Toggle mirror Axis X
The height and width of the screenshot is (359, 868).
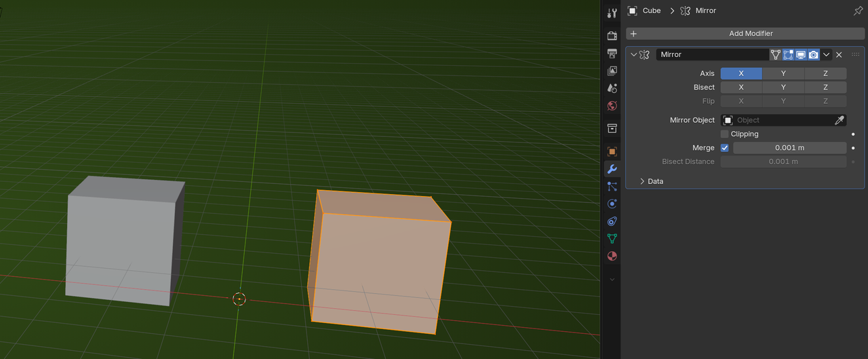[741, 73]
